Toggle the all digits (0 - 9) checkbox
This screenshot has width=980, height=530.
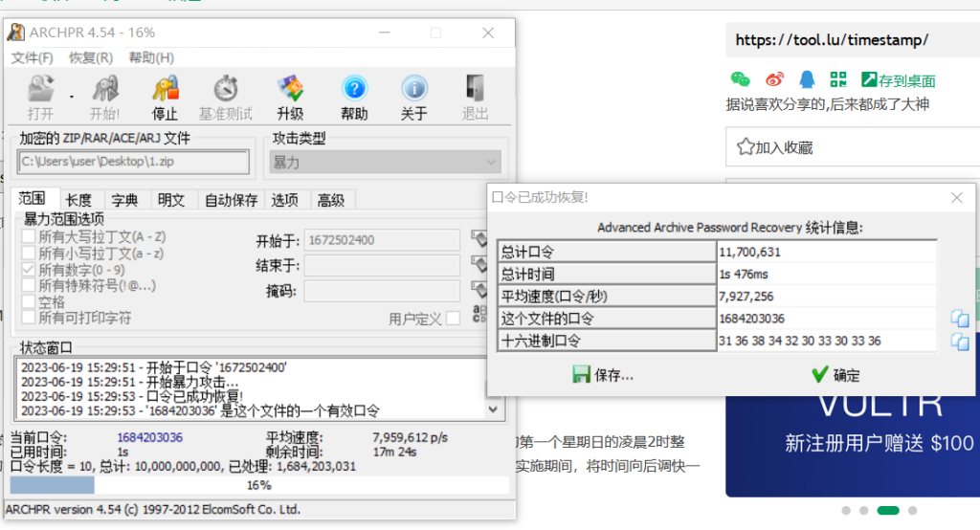tap(29, 270)
